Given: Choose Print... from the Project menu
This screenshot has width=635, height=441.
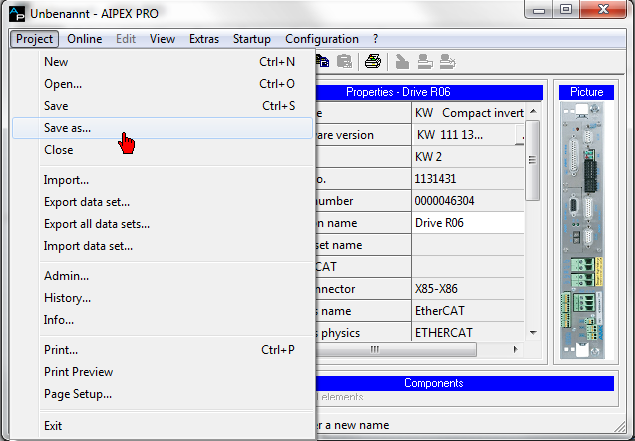Looking at the screenshot, I should coord(163,349).
